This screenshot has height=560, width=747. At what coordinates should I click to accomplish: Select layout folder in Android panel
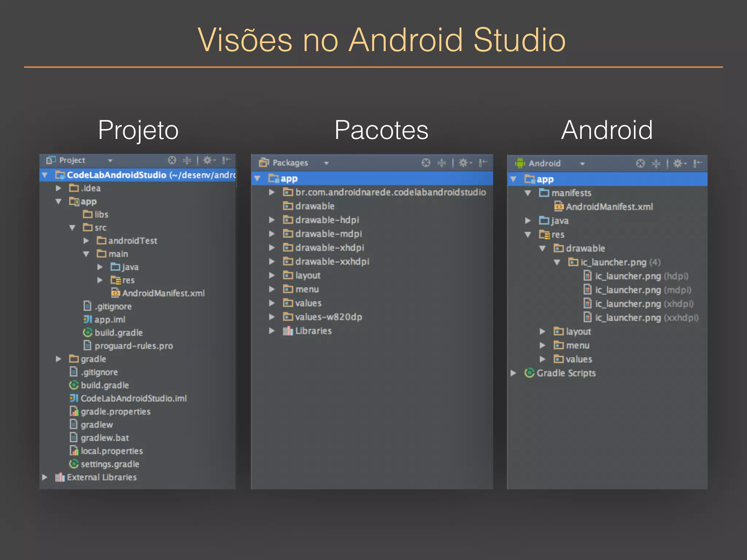578,331
